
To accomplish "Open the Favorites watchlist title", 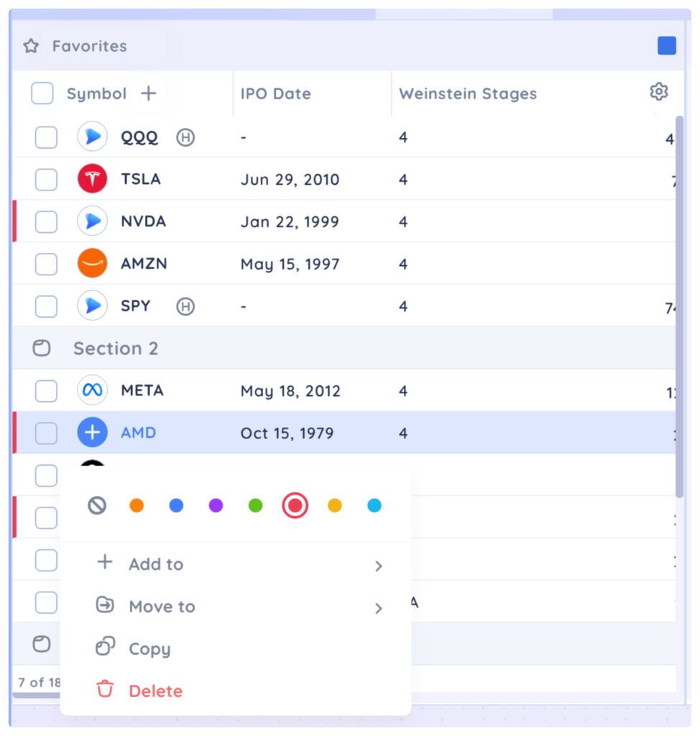I will click(90, 46).
